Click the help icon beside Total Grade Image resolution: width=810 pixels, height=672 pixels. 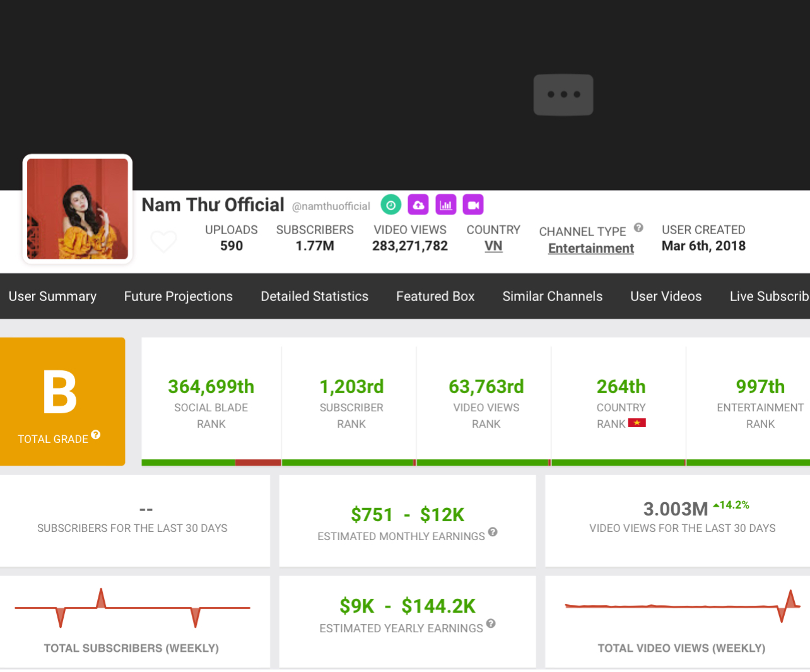click(96, 435)
